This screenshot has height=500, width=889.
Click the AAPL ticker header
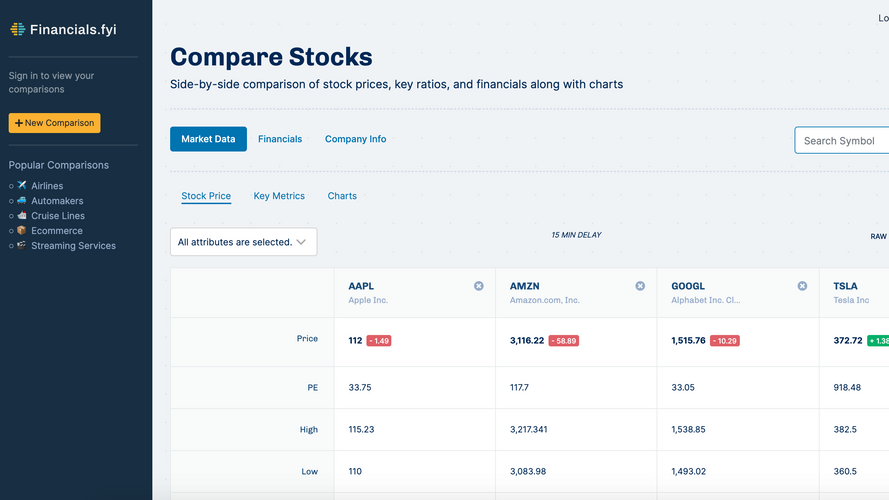coord(361,286)
